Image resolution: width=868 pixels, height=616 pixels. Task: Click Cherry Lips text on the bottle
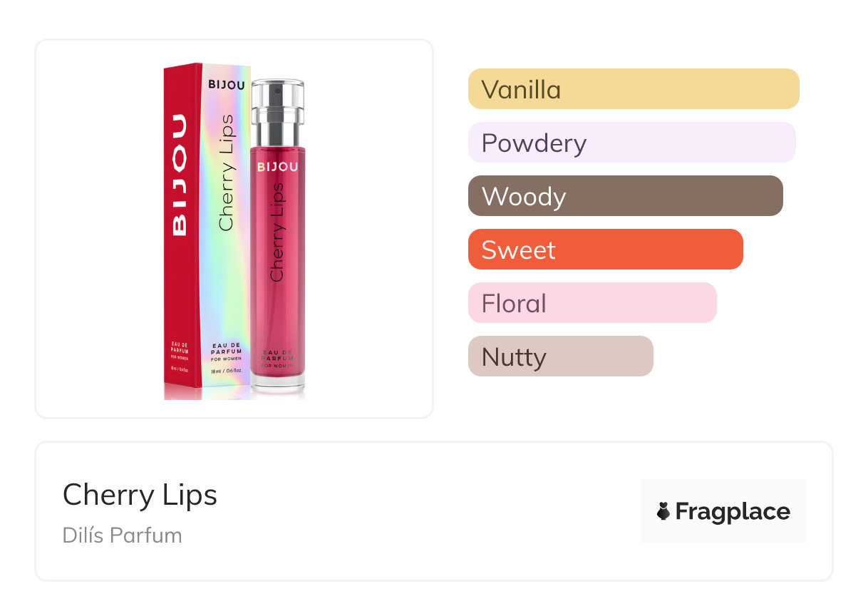(x=277, y=232)
